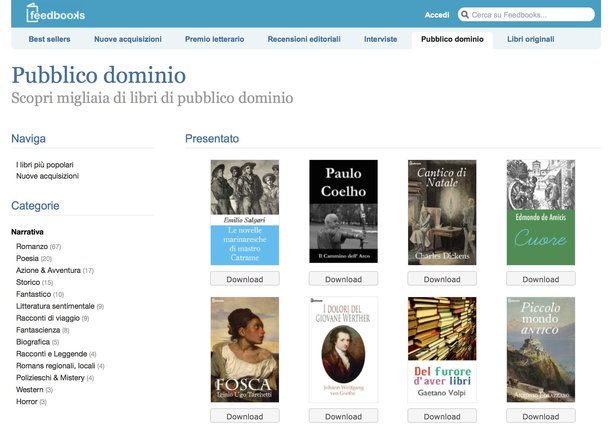Viewport: 610px width, 431px height.
Task: Download Piccolo mondo antico
Action: [x=541, y=416]
